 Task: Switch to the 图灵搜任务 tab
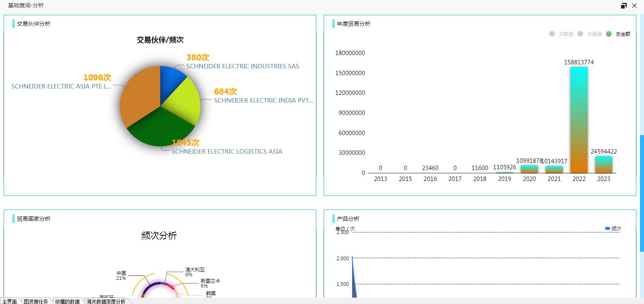point(36,301)
